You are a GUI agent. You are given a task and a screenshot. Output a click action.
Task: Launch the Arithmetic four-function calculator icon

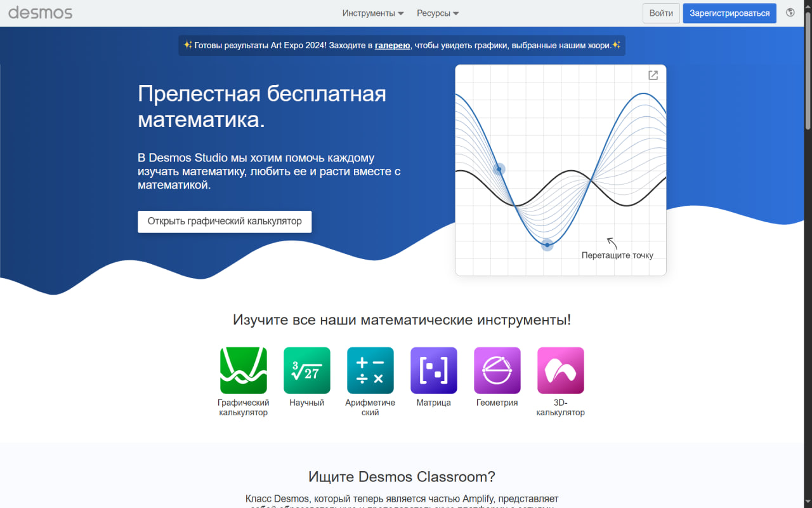370,370
